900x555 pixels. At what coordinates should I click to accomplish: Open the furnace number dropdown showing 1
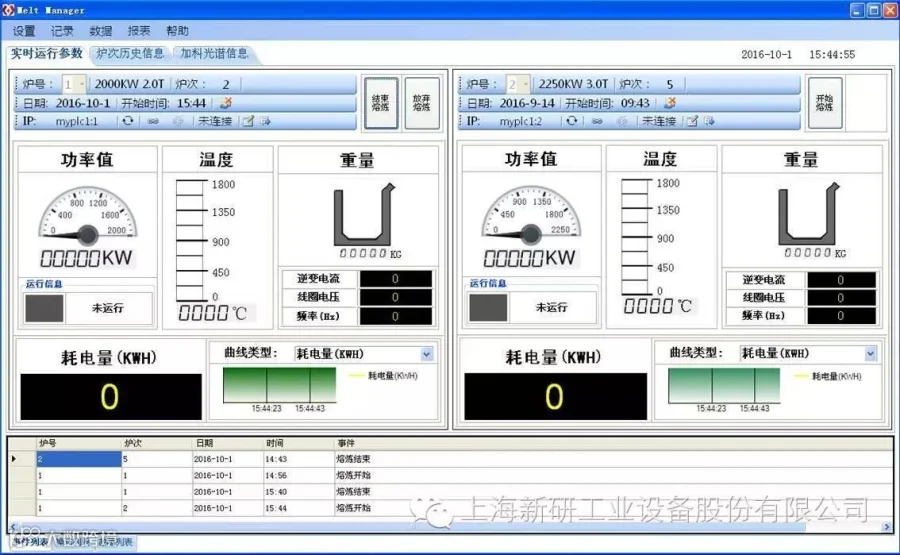[73, 84]
